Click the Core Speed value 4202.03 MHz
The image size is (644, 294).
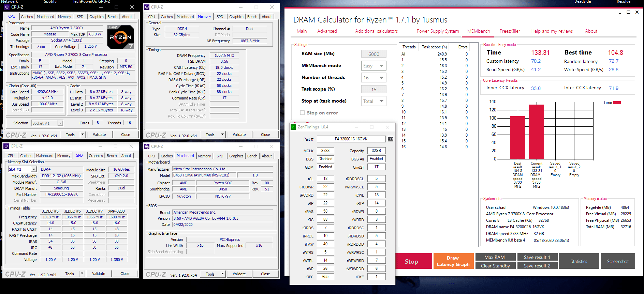[47, 92]
